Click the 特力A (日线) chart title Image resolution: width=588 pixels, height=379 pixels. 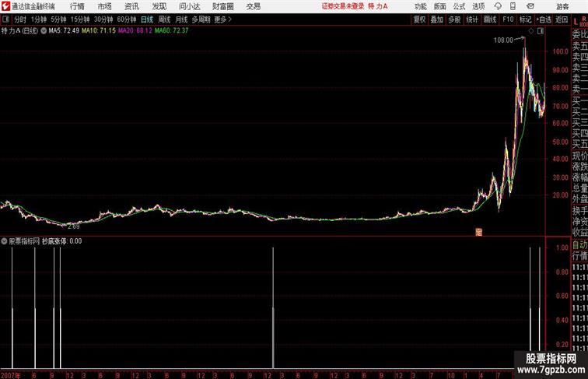click(19, 31)
